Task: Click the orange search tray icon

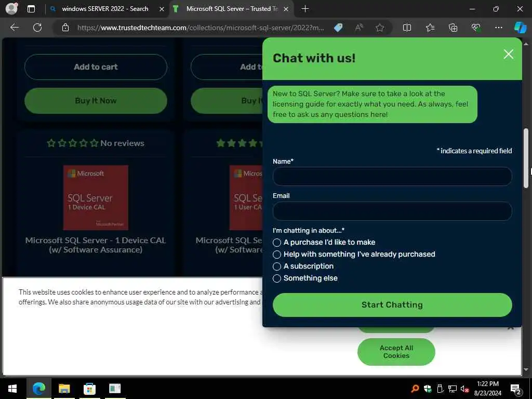Action: pos(415,389)
